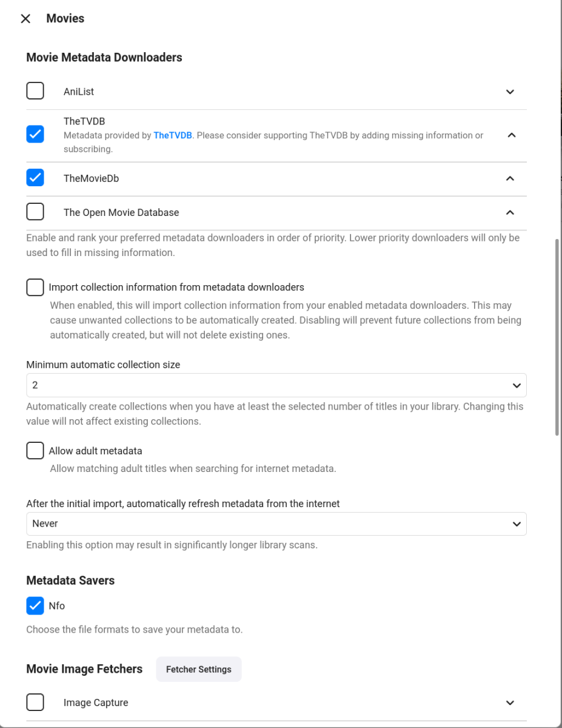
Task: Enable The Open Movie Database downloader
Action: (x=35, y=212)
